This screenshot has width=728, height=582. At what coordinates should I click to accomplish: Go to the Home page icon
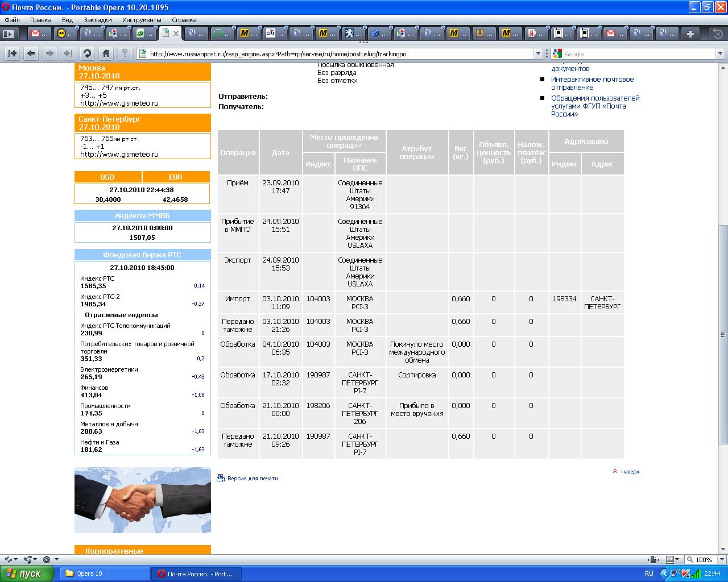point(106,53)
